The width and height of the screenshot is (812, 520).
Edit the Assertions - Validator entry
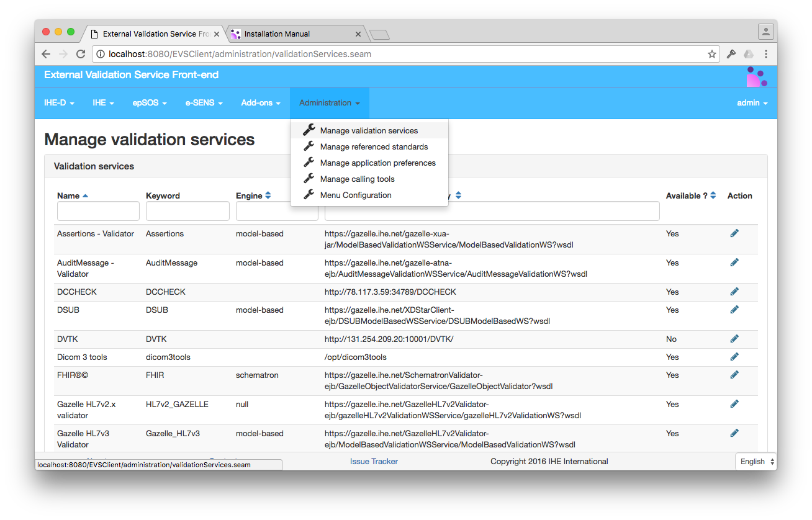click(x=734, y=233)
